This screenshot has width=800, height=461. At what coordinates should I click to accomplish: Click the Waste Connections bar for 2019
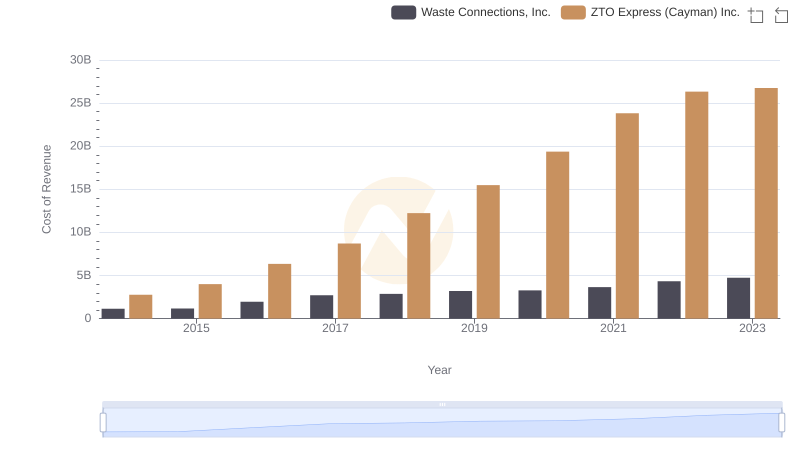pyautogui.click(x=460, y=304)
